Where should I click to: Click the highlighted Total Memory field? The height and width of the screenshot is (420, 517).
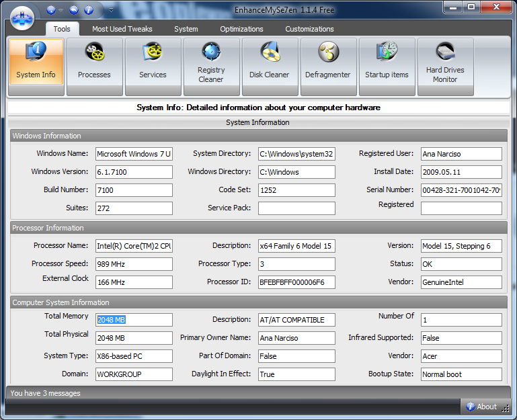134,320
